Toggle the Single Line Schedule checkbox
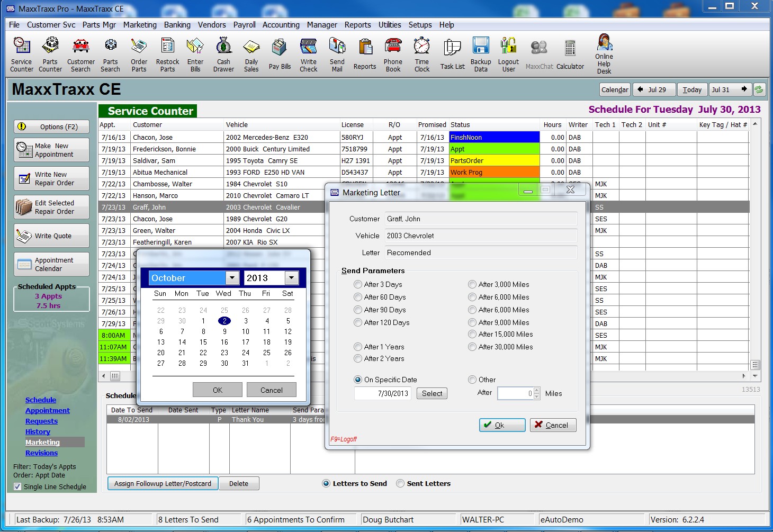The image size is (773, 532). (x=17, y=486)
